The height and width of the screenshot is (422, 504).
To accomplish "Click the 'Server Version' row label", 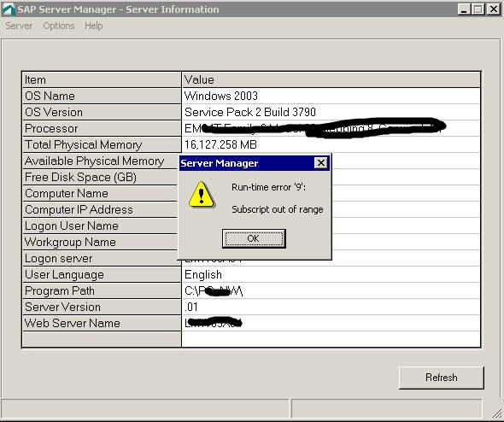I will (102, 307).
